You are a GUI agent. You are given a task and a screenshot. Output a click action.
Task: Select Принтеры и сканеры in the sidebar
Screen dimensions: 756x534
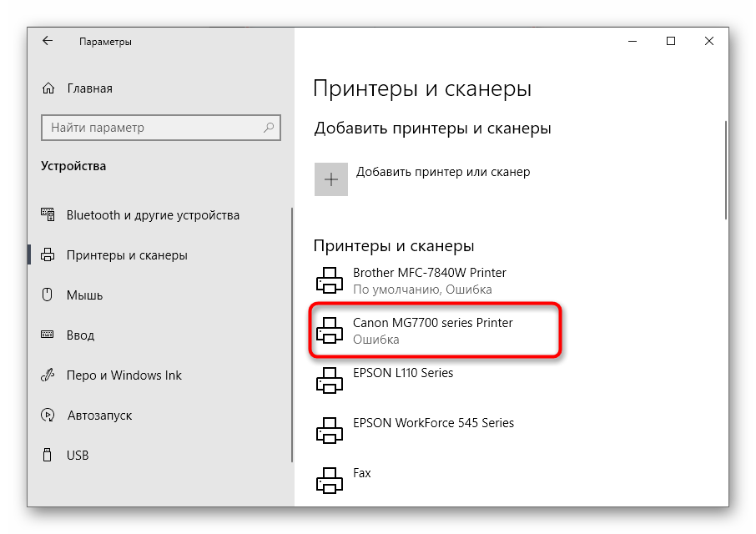point(127,255)
